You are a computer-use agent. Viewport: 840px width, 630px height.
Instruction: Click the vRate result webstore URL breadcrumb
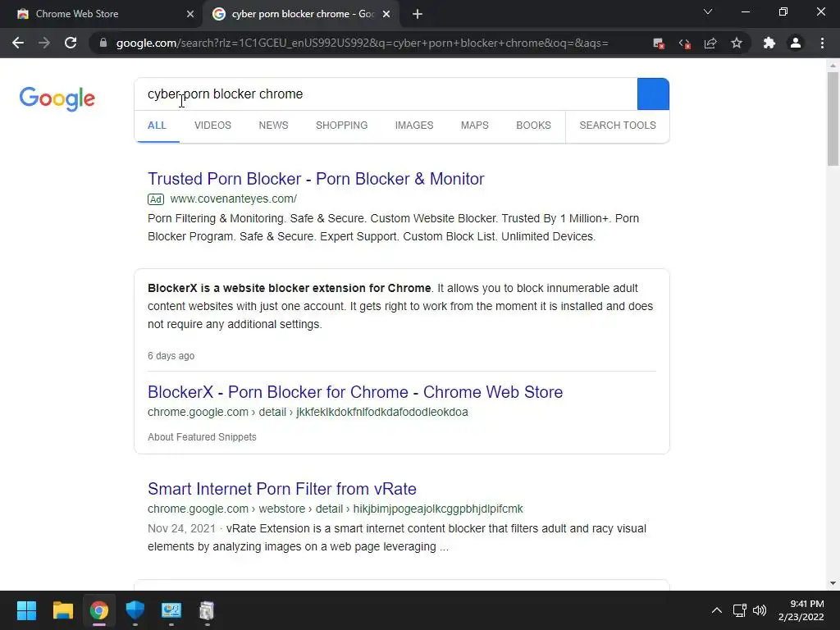pyautogui.click(x=336, y=509)
